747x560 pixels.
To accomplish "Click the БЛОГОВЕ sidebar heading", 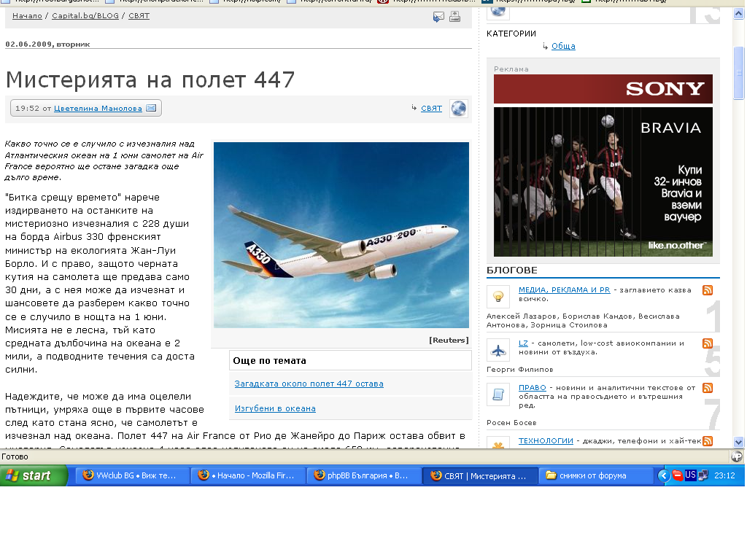I will pyautogui.click(x=512, y=270).
